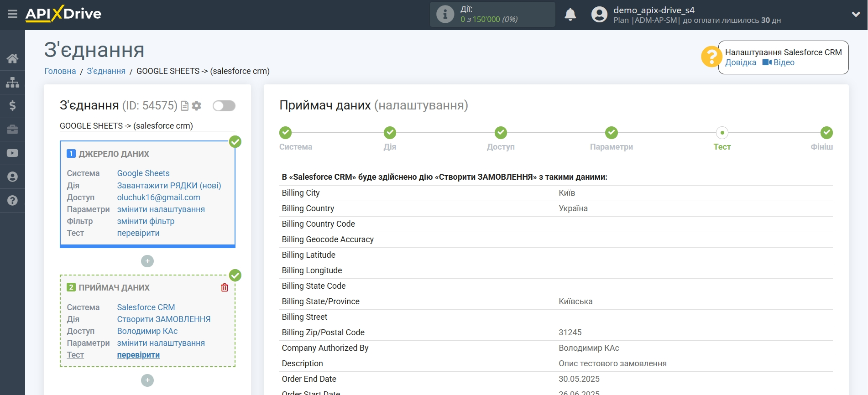This screenshot has height=395, width=868.
Task: Open the billing dollar sidebar icon
Action: coord(12,106)
